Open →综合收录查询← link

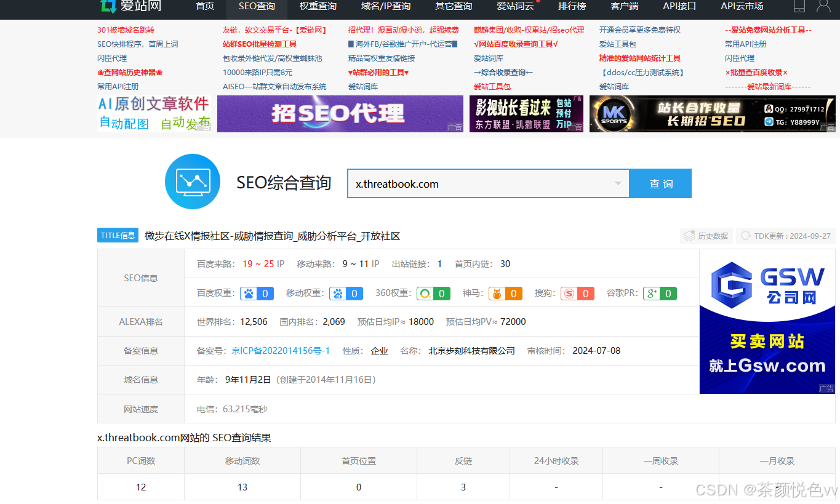coord(503,73)
